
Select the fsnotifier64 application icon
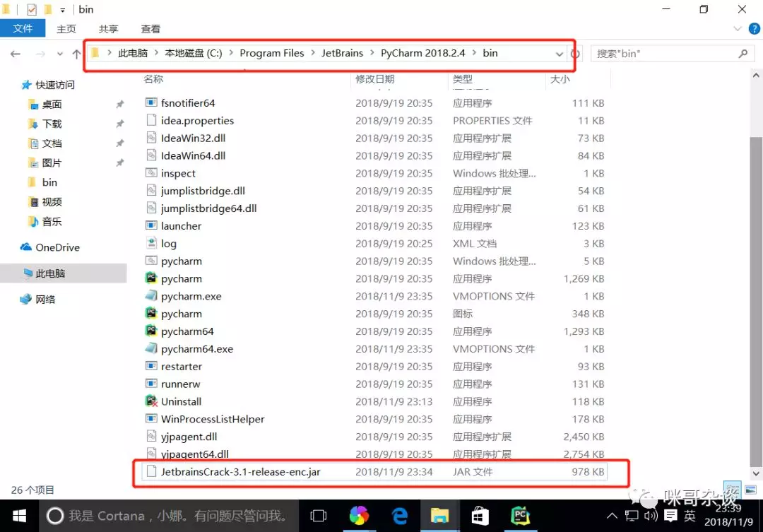(151, 102)
